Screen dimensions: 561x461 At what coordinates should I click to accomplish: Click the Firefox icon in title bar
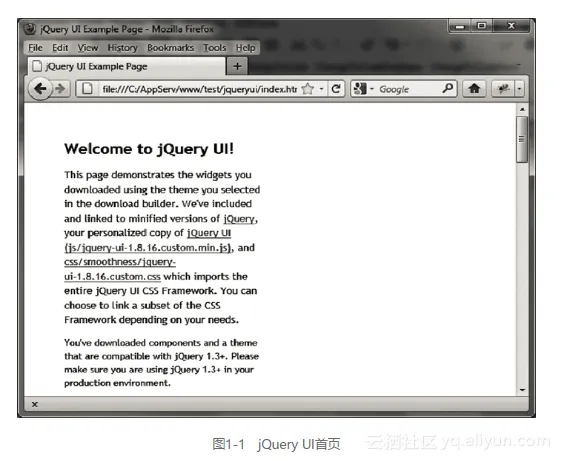click(30, 28)
